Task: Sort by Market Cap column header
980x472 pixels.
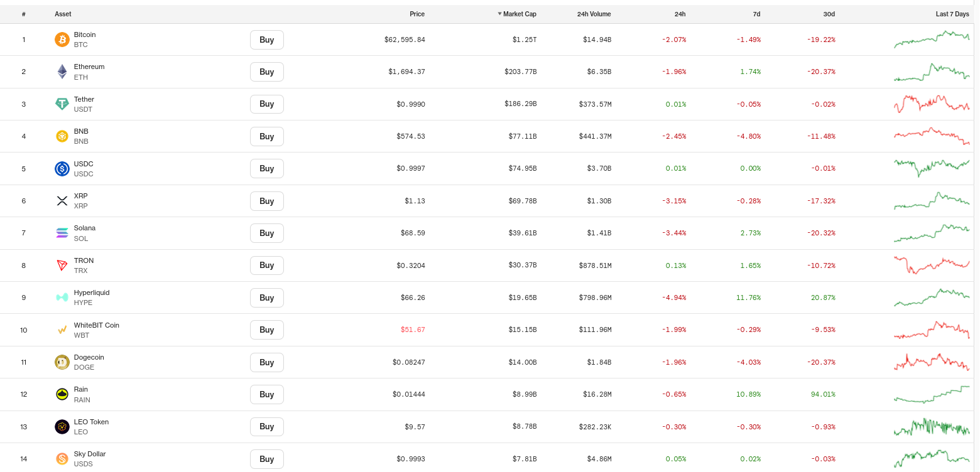Action: [517, 14]
